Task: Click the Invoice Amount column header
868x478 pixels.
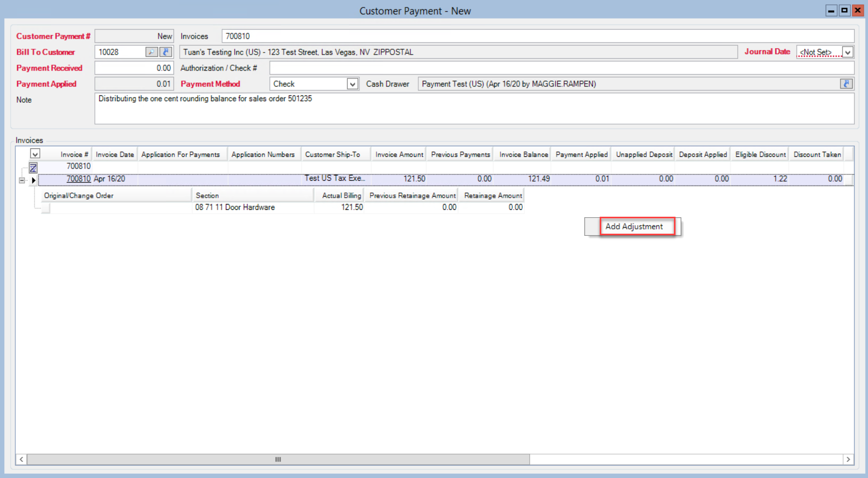Action: point(399,154)
